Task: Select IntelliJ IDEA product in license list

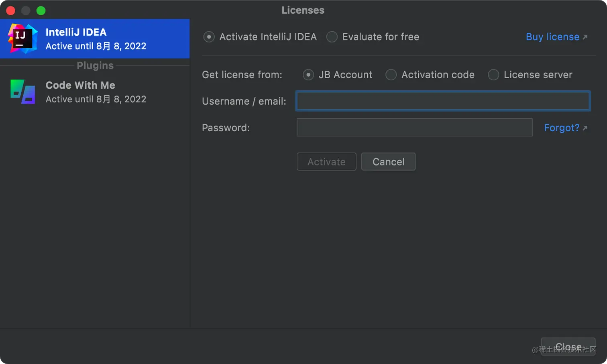Action: coord(95,39)
